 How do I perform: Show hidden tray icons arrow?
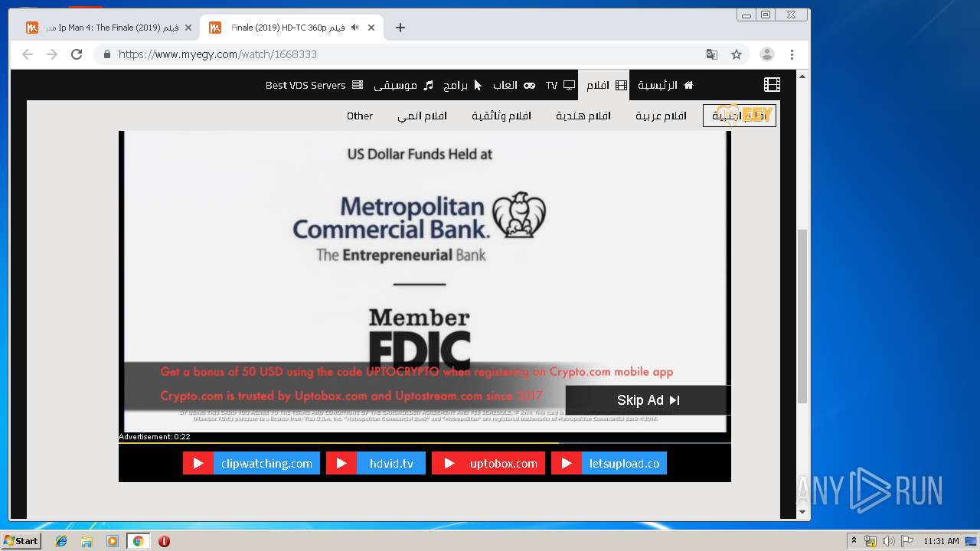[854, 541]
